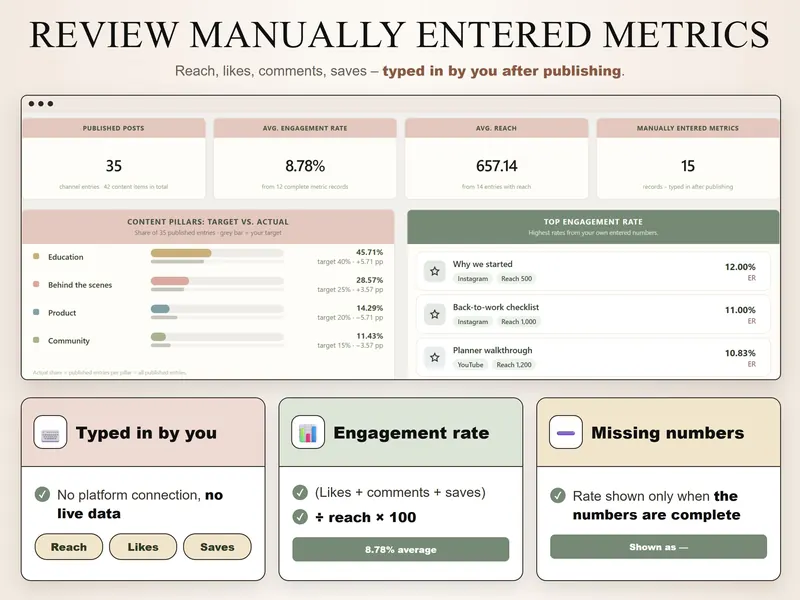Click the Reach pill button
Screen dimensions: 800x600
(x=69, y=547)
